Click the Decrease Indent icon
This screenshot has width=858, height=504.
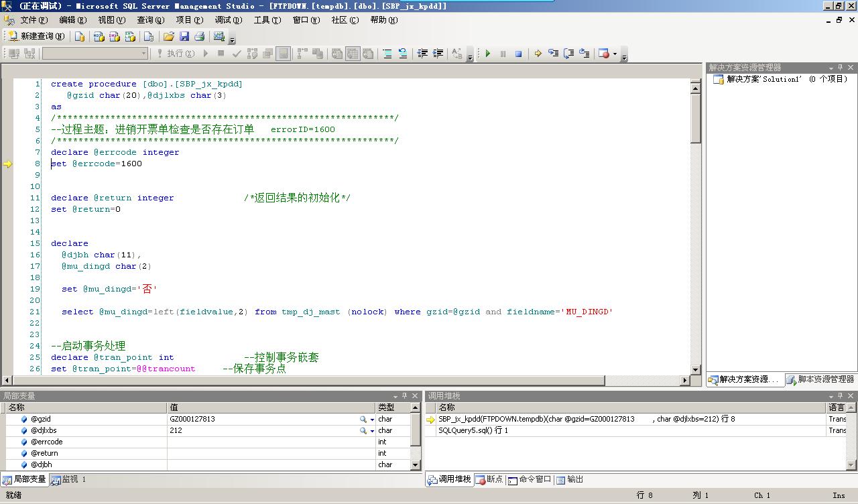click(x=422, y=54)
